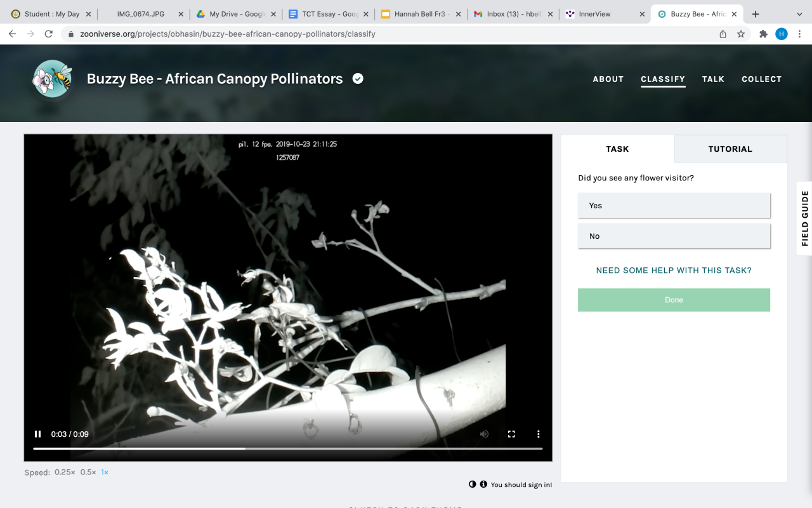The image size is (812, 508).
Task: Click the You should sign in message
Action: tap(521, 485)
